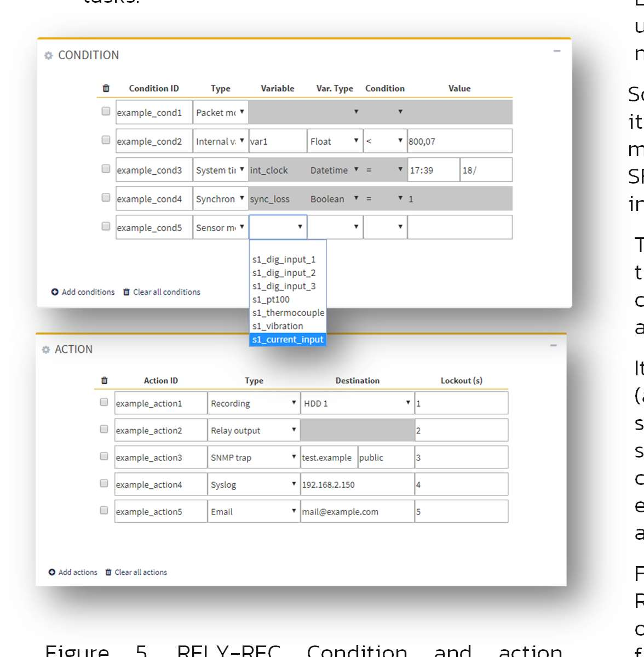Viewport: 644px width, 657px height.
Task: Click the Clear all actions link
Action: click(141, 573)
